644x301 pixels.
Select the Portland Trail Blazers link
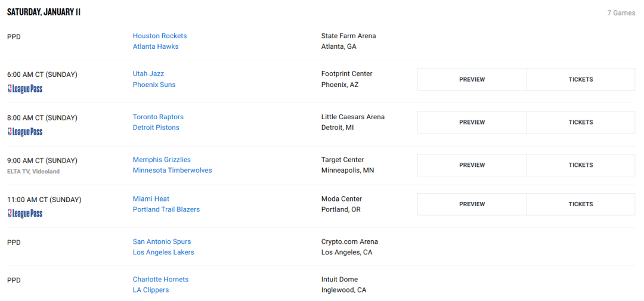click(166, 209)
